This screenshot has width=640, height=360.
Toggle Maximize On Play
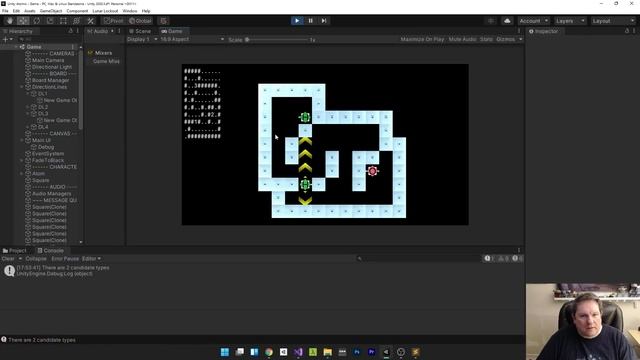pos(422,40)
